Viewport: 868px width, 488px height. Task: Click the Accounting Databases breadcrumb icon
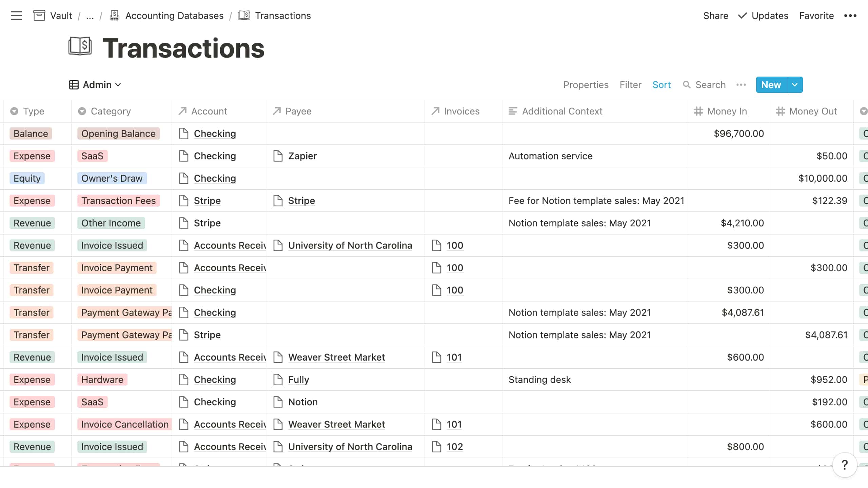115,16
